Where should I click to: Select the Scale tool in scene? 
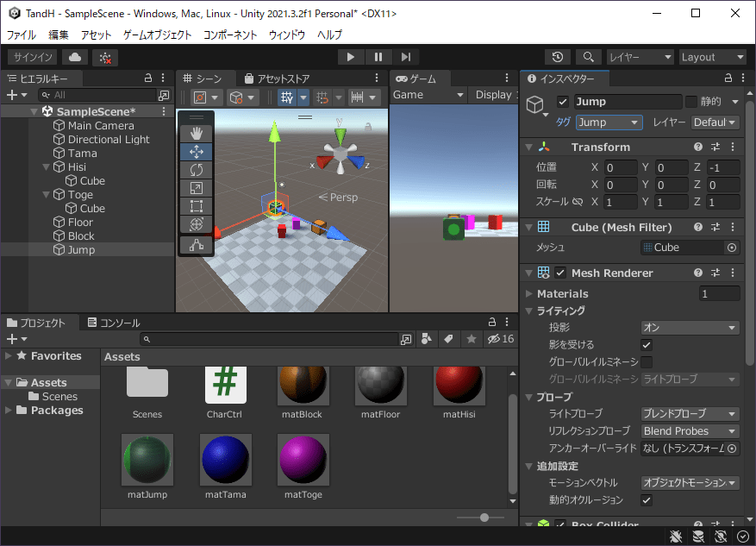click(197, 188)
